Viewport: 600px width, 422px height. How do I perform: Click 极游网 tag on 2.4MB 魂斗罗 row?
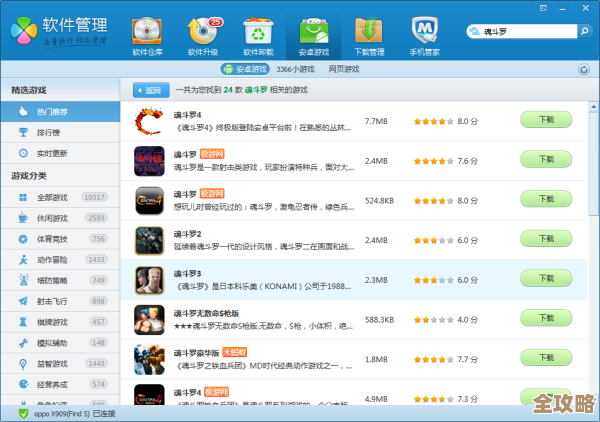(212, 154)
